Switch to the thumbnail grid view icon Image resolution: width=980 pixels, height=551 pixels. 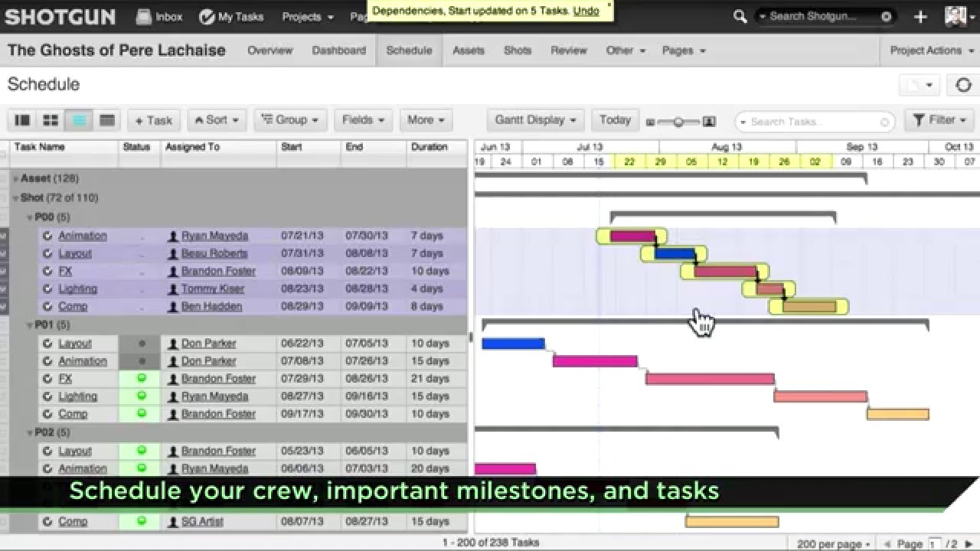51,120
